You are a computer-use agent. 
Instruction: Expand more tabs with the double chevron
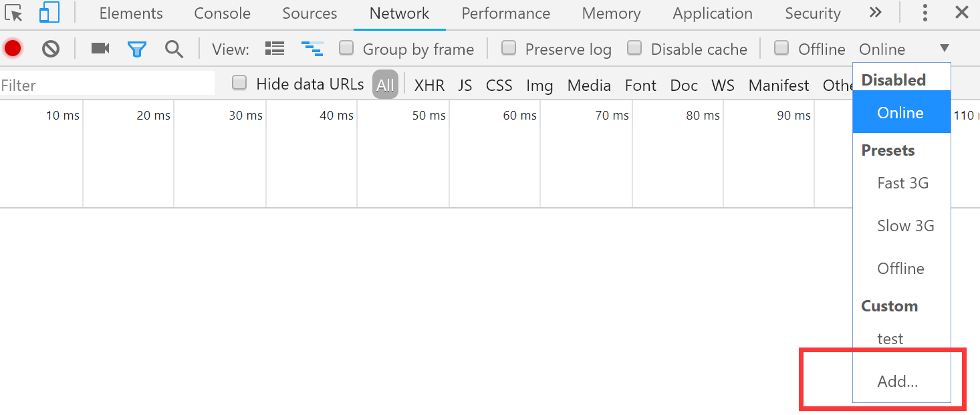[875, 12]
